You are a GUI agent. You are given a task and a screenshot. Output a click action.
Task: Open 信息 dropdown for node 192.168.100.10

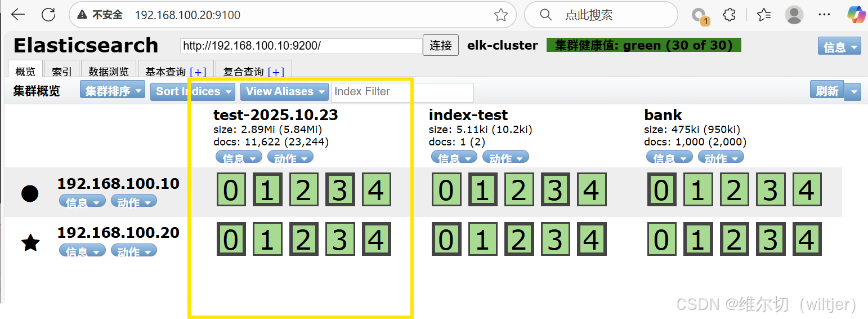point(82,201)
